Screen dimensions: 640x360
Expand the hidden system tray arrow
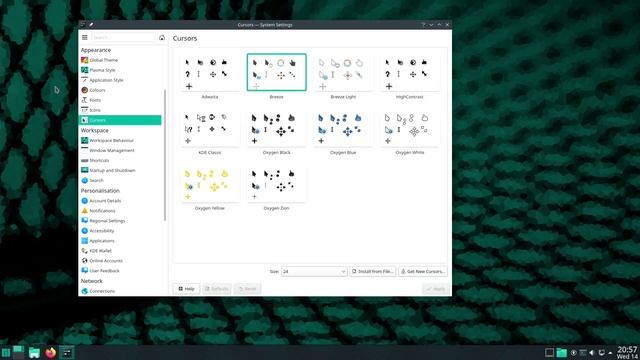[610, 353]
